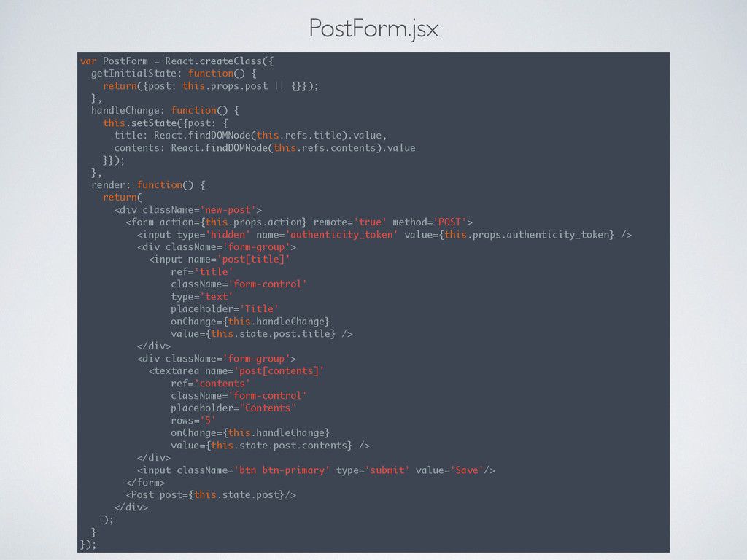
Task: Click the rows='5' line
Action: click(193, 421)
